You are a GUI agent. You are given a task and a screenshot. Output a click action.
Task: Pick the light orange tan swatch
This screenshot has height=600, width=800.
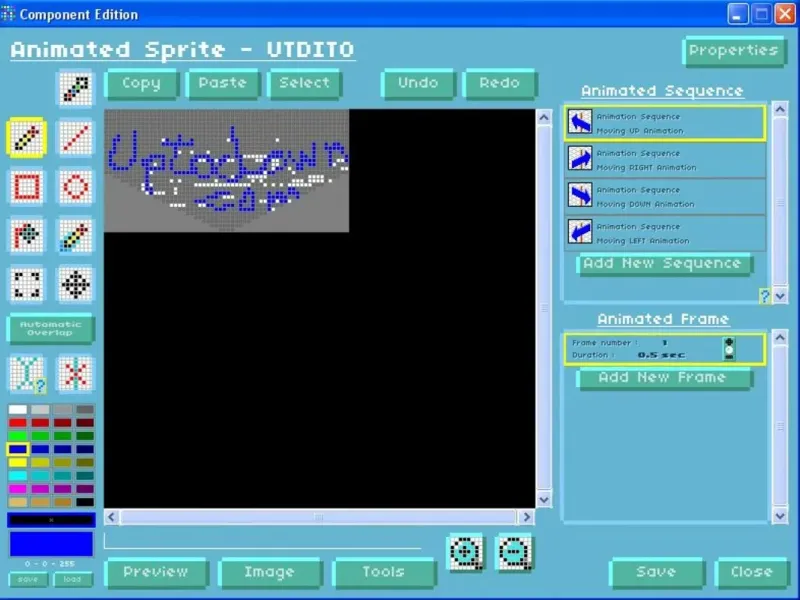(x=17, y=502)
